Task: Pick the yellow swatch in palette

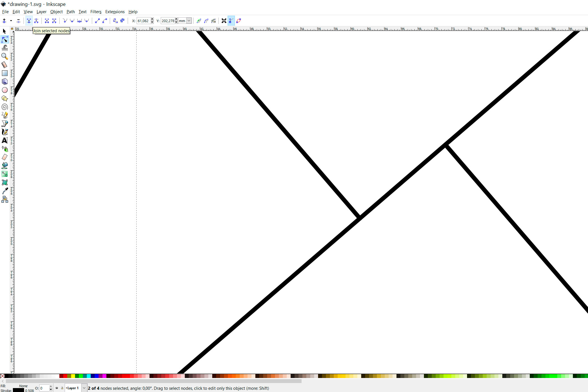Action: (73, 376)
